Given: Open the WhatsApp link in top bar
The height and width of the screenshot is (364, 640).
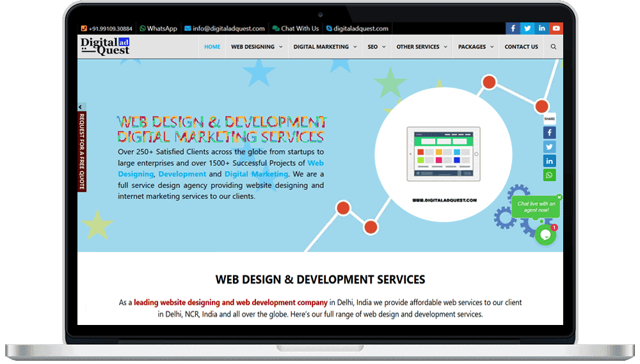Looking at the screenshot, I should tap(158, 29).
